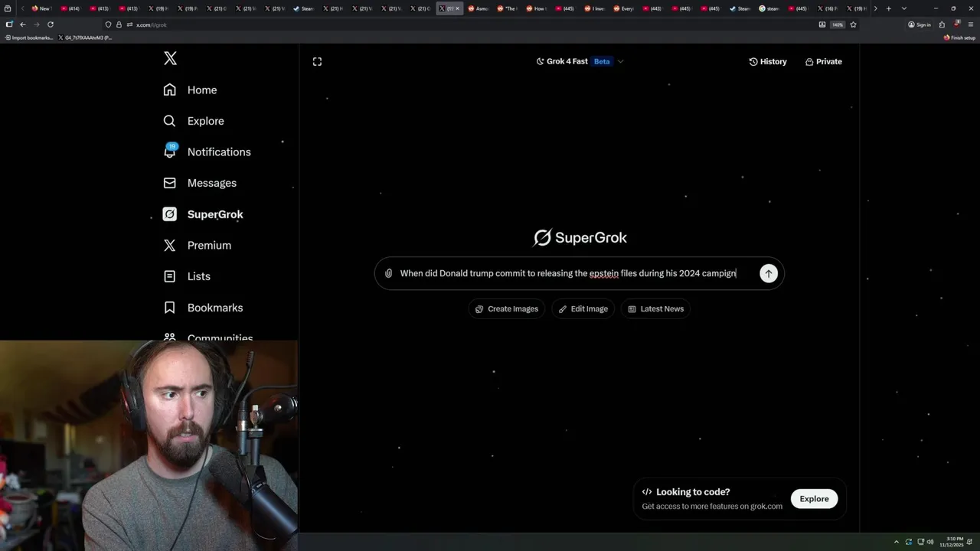Close the active X tab
980x551 pixels.
457,8
